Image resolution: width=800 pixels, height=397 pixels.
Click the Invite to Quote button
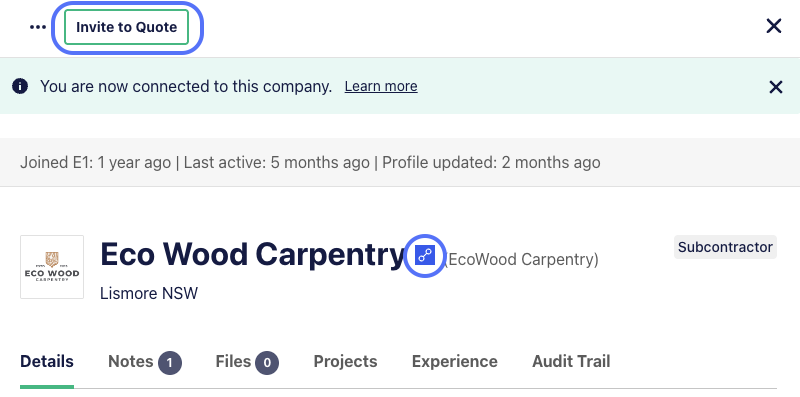127,27
